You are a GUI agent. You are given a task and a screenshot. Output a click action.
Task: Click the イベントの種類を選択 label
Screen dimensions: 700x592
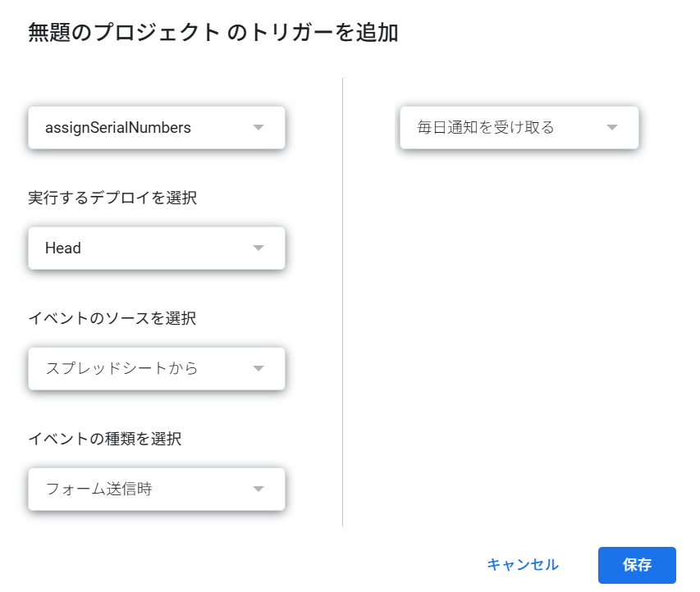coord(105,439)
